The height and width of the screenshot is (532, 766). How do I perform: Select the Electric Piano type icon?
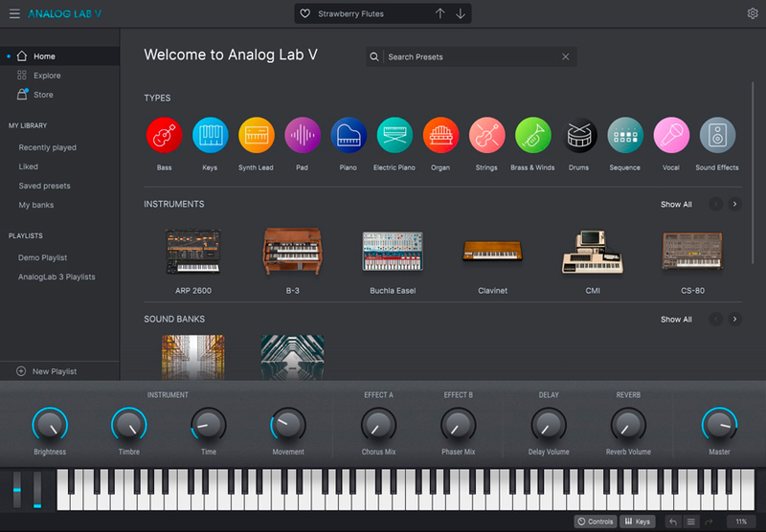tap(394, 135)
